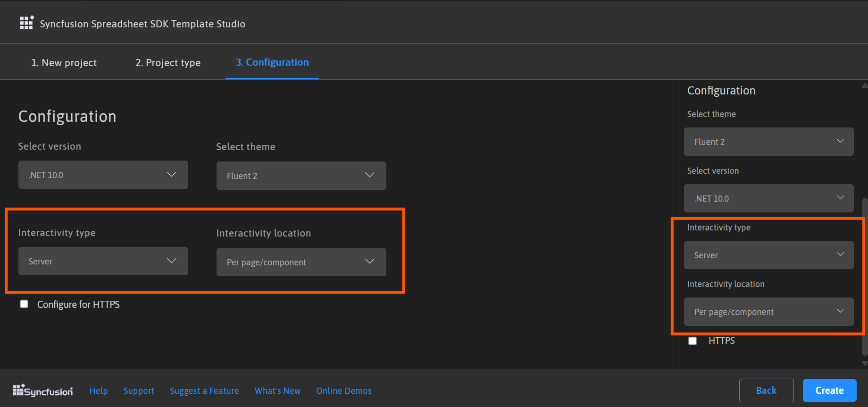Enable the Configure for HTTPS checkbox
Viewport: 868px width, 407px height.
(24, 304)
